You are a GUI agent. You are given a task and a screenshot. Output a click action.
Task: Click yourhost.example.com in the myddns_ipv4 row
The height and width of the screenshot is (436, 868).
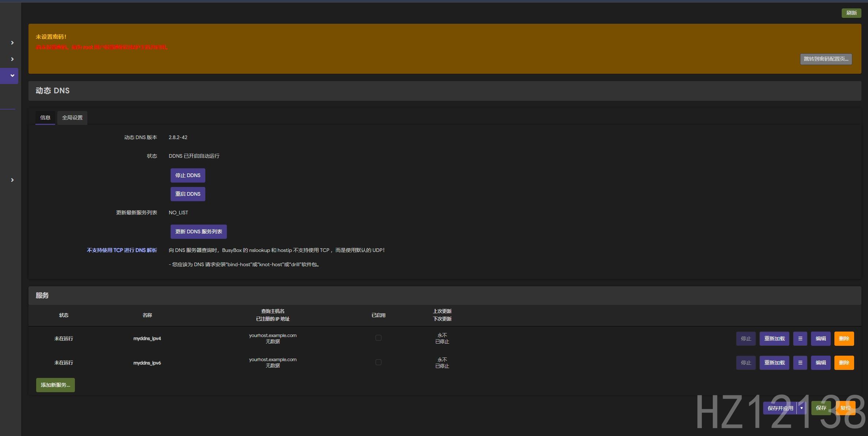click(273, 335)
